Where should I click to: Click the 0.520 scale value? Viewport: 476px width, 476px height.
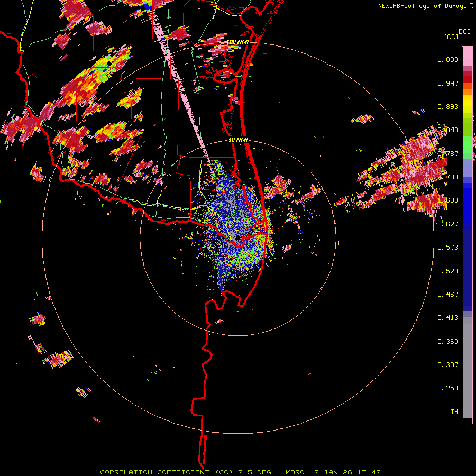coord(448,271)
